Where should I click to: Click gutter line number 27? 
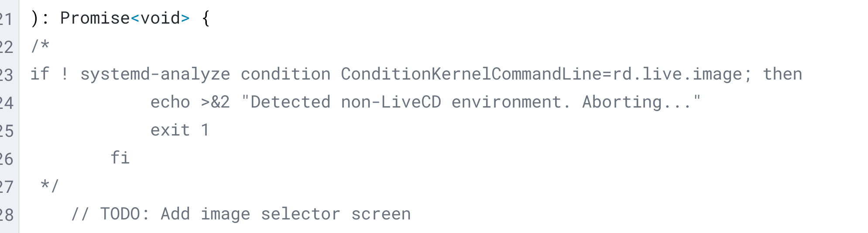tap(7, 187)
